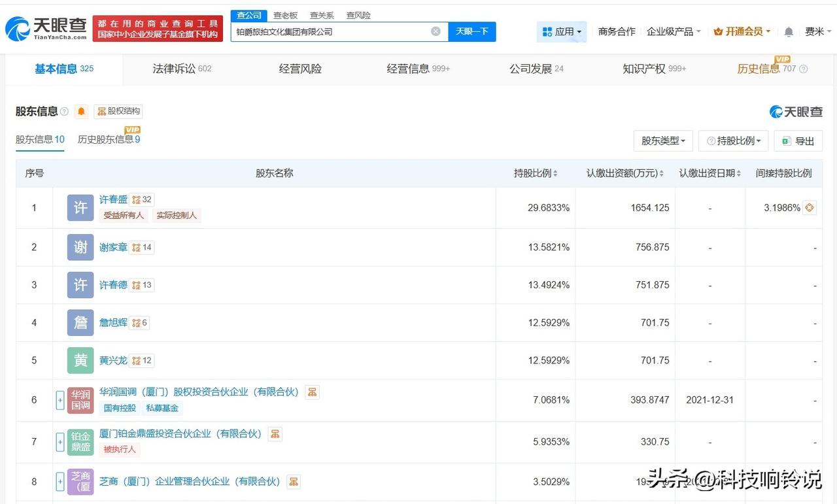Open 许春盛's equity count badge 32

point(142,199)
